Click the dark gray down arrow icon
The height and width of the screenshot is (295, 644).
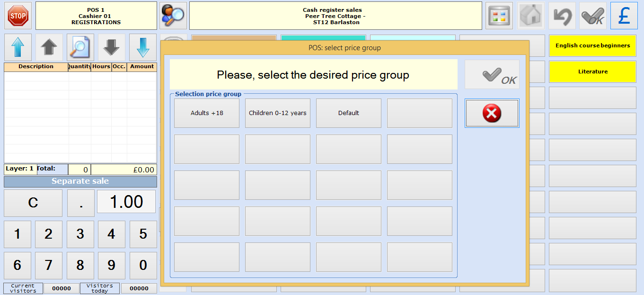(112, 47)
